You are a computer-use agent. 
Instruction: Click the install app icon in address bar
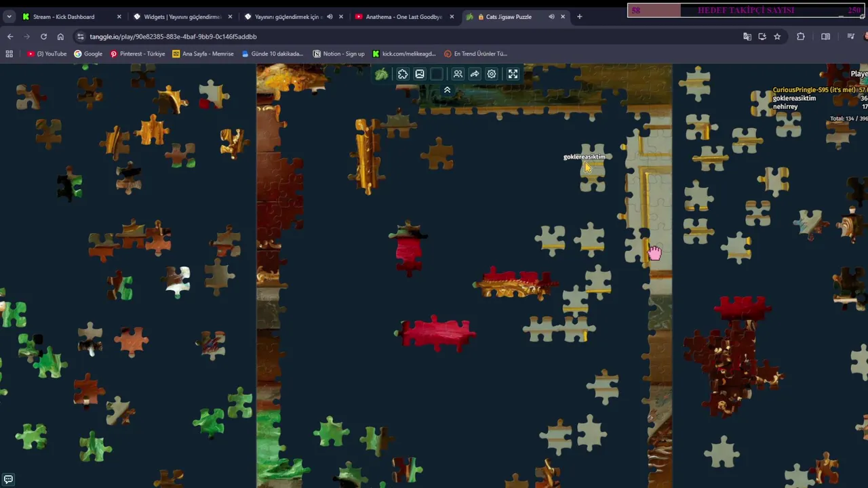(762, 37)
